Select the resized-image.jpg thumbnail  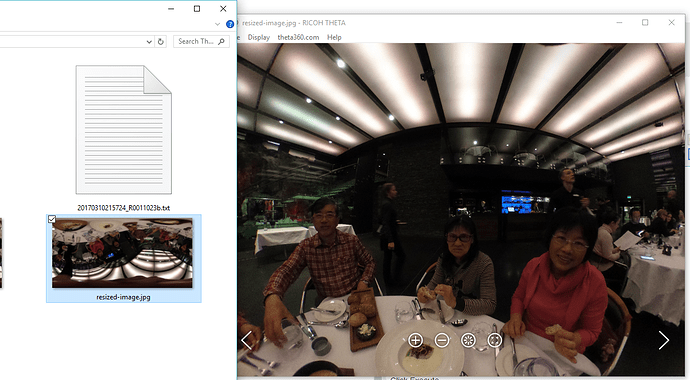[x=122, y=253]
